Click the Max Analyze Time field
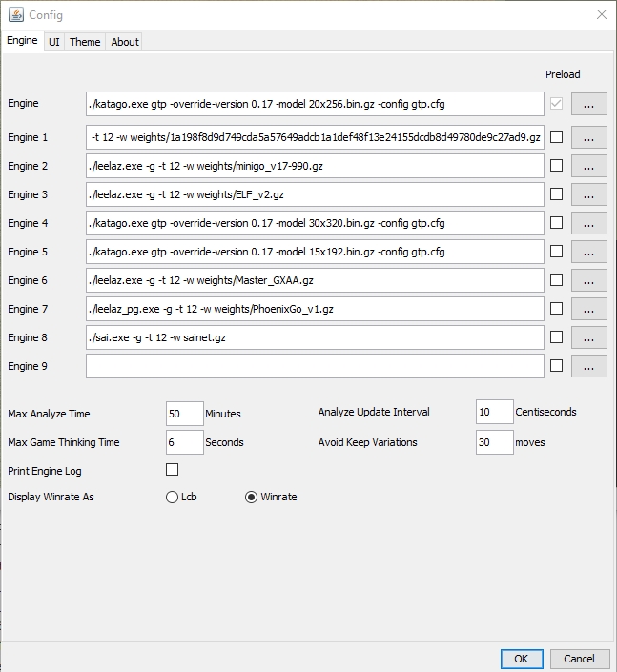The image size is (617, 672). [x=185, y=413]
